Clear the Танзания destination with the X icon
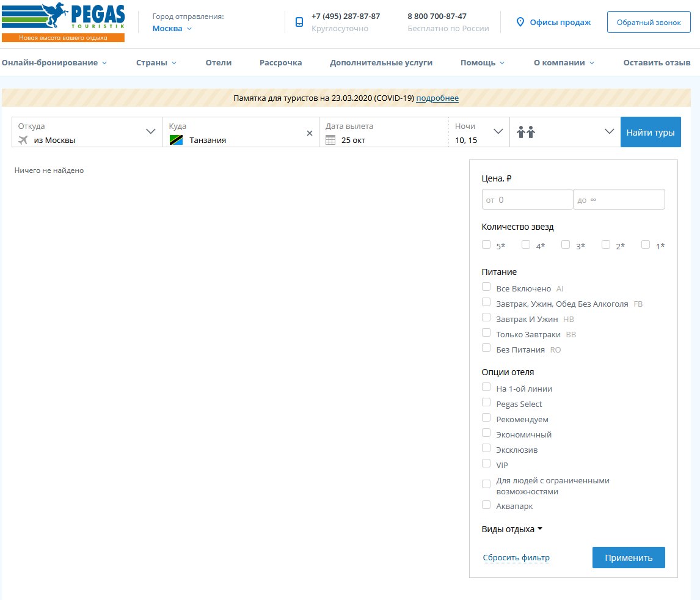 click(x=309, y=133)
